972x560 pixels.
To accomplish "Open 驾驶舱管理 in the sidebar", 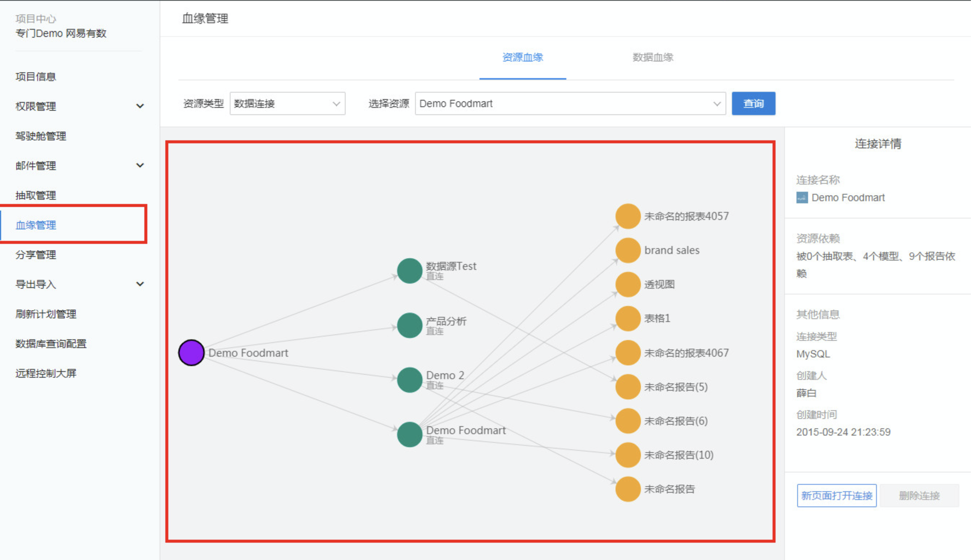I will point(41,136).
